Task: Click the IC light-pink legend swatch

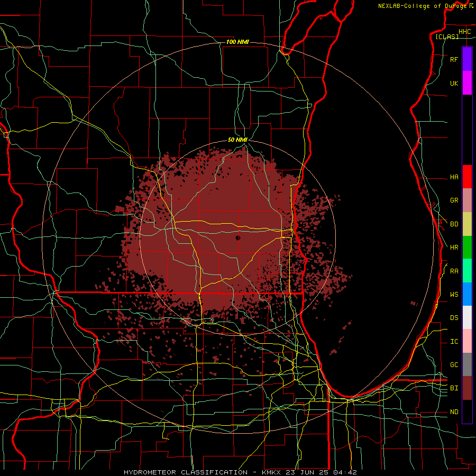Action: coord(467,341)
